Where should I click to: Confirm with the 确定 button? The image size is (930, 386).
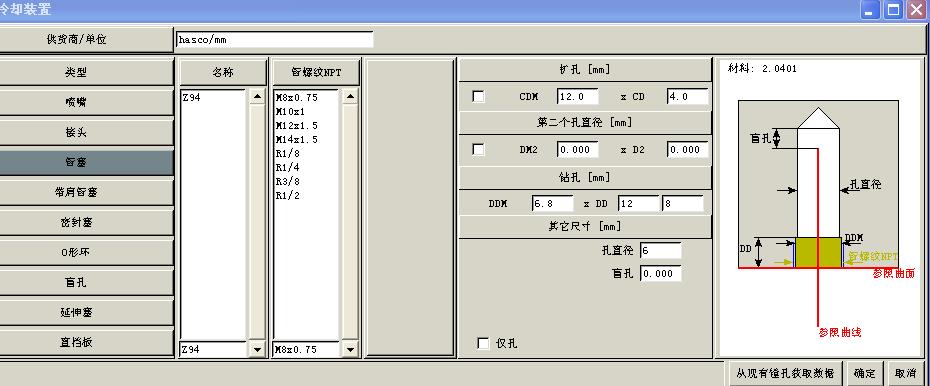864,373
